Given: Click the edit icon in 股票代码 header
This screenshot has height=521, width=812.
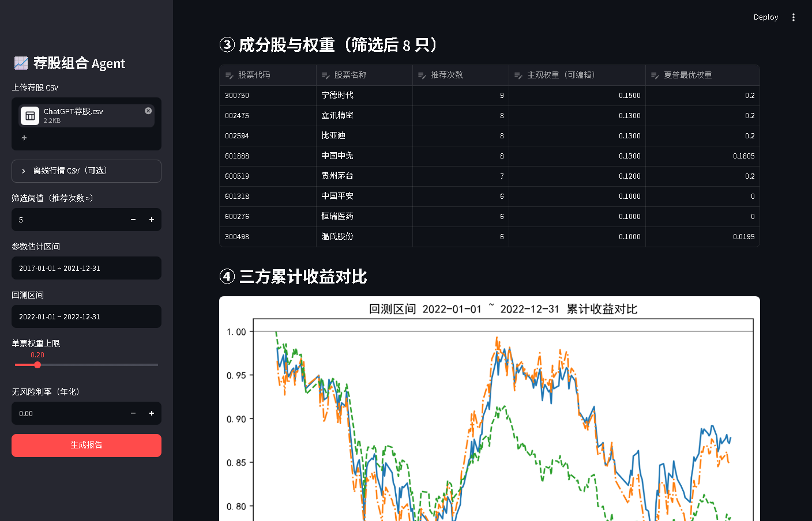Looking at the screenshot, I should (x=229, y=75).
